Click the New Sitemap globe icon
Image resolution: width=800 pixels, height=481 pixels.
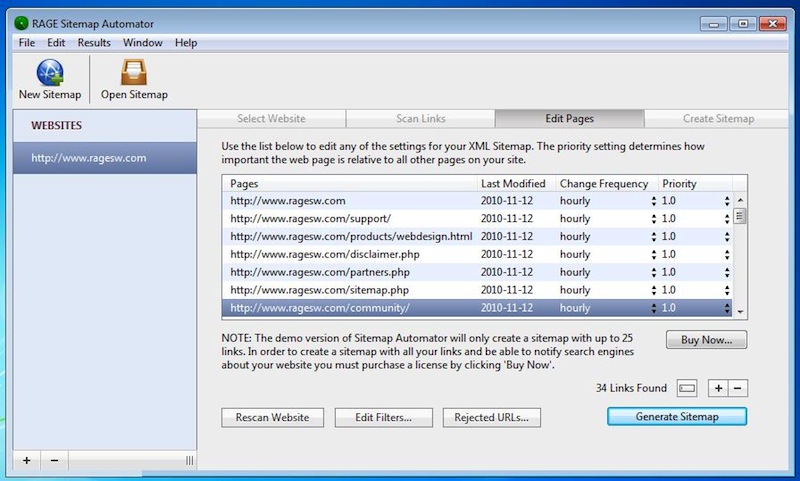pos(50,72)
